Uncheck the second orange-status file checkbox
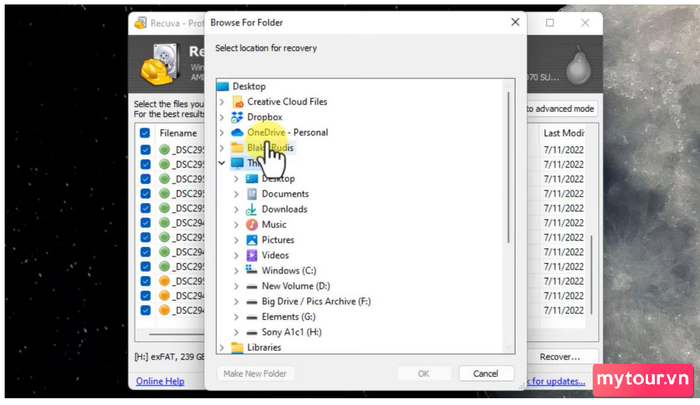The image size is (700, 405). coord(146,296)
